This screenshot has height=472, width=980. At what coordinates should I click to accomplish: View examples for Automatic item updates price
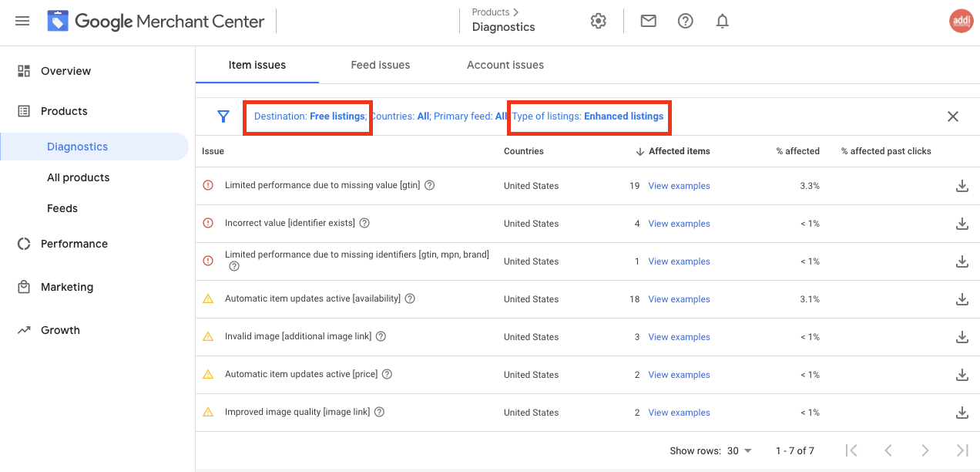click(679, 375)
